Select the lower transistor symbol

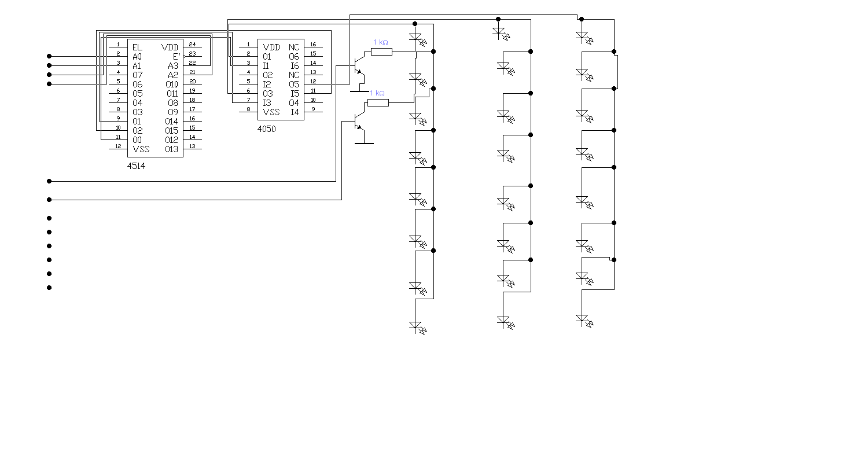coord(358,122)
